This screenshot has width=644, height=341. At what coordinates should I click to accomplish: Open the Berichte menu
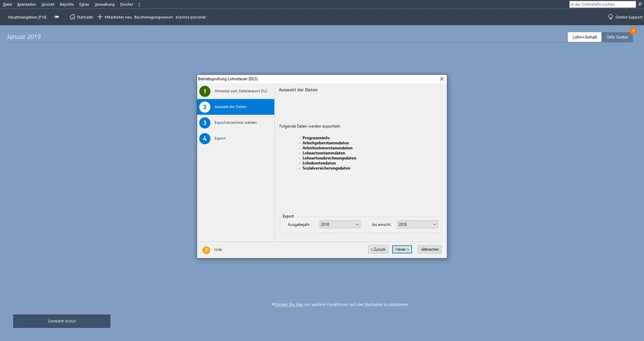pyautogui.click(x=66, y=4)
